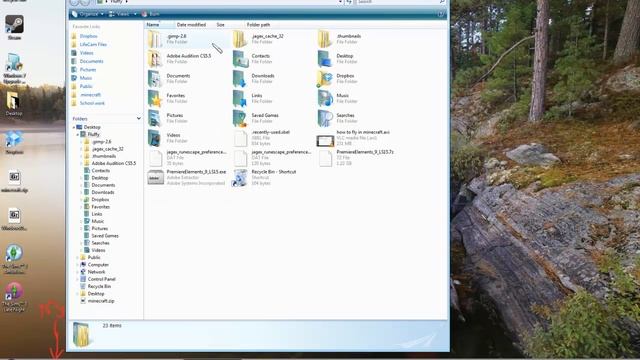Select the Links folder icon in file pane
The width and height of the screenshot is (640, 360).
[x=240, y=98]
